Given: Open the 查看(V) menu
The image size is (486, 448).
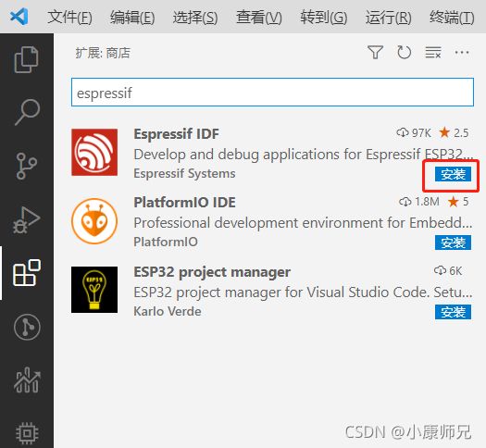Looking at the screenshot, I should coord(259,17).
